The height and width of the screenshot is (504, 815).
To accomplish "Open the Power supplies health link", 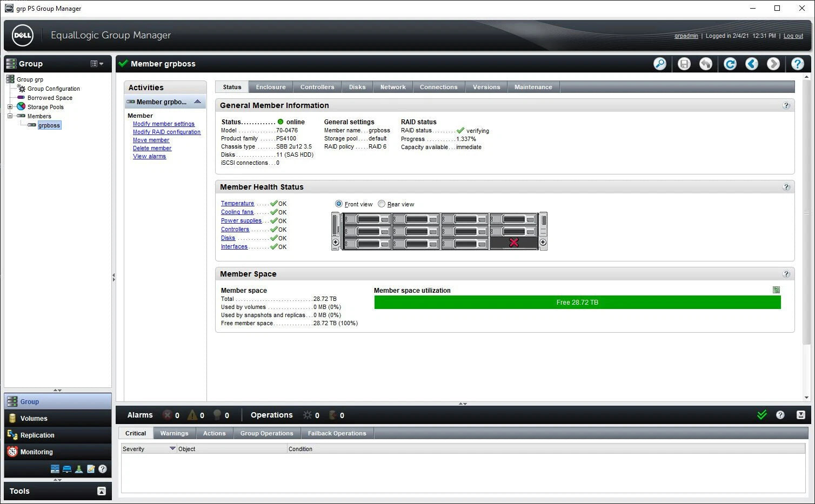I will (241, 220).
